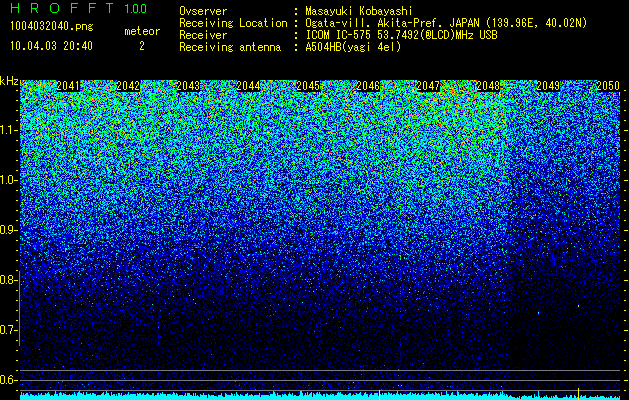This screenshot has height=400, width=629.
Task: Click the Receiving antenna field label
Action: click(x=230, y=47)
